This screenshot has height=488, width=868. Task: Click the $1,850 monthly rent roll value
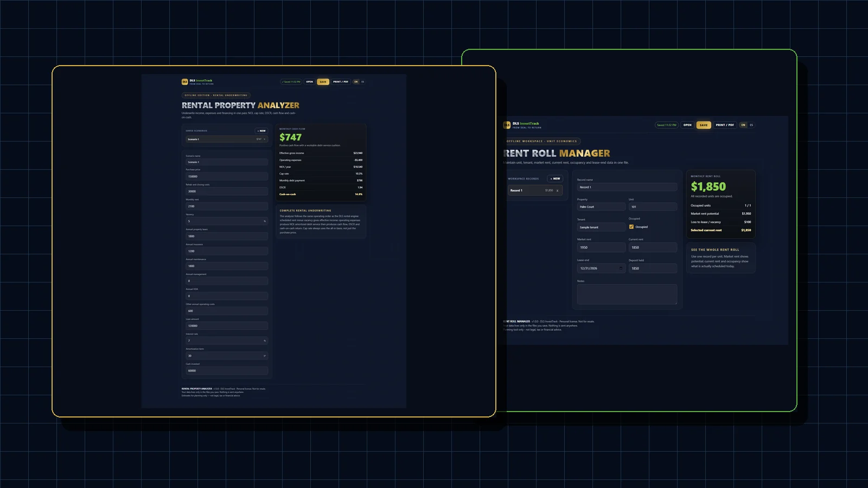click(x=708, y=187)
